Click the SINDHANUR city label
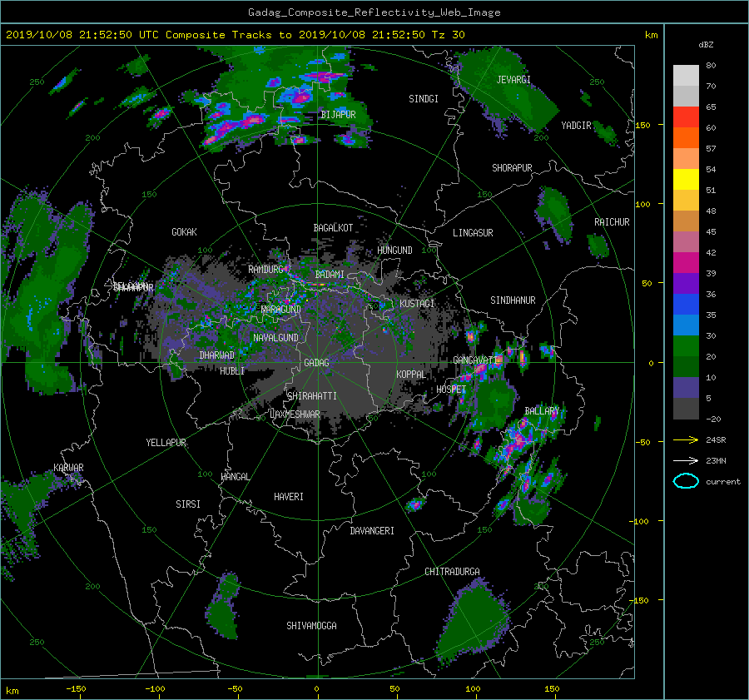 point(513,300)
